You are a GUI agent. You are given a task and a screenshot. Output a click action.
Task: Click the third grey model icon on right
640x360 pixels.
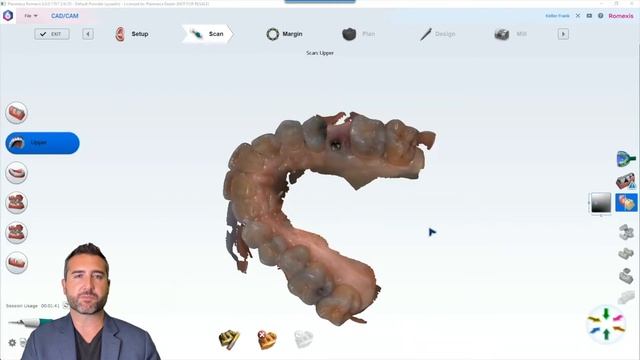pyautogui.click(x=626, y=276)
